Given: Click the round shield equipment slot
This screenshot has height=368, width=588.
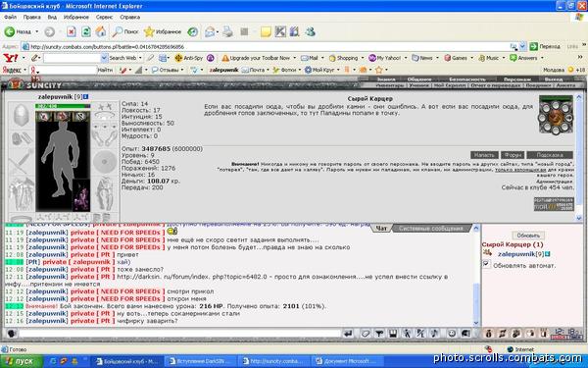Looking at the screenshot, I should pos(105,162).
